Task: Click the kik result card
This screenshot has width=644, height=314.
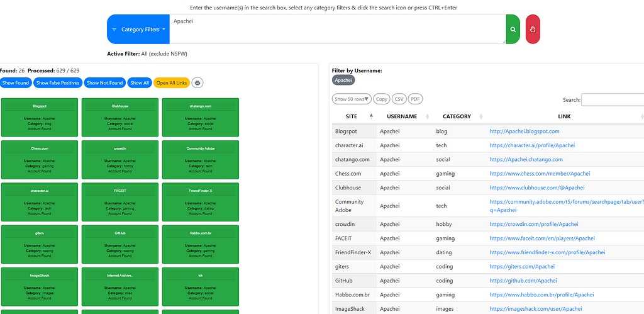Action: click(x=201, y=286)
